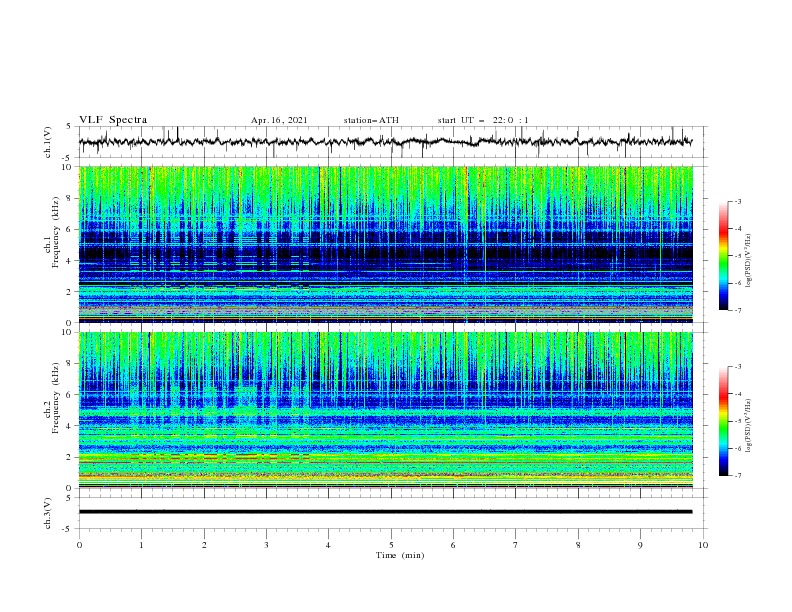Click the time-axis tick label "9"
Viewport: 792px width, 612px height.
pos(640,545)
